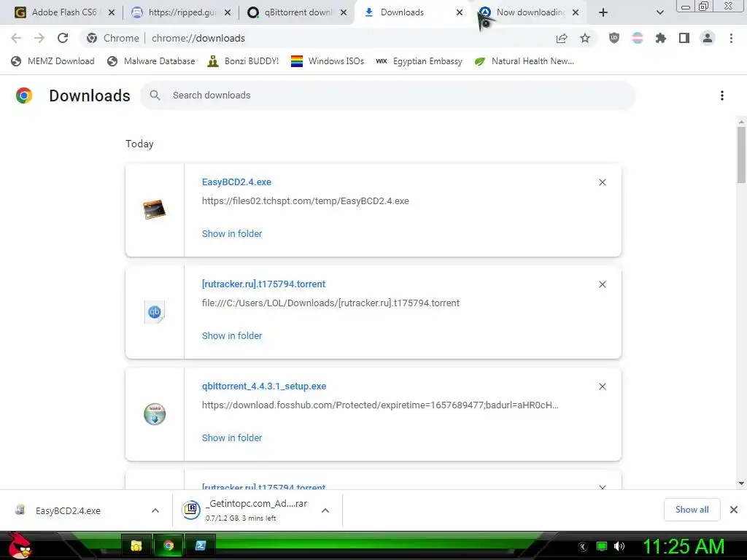
Task: Open the Natural Health New... bookmark
Action: [x=524, y=61]
